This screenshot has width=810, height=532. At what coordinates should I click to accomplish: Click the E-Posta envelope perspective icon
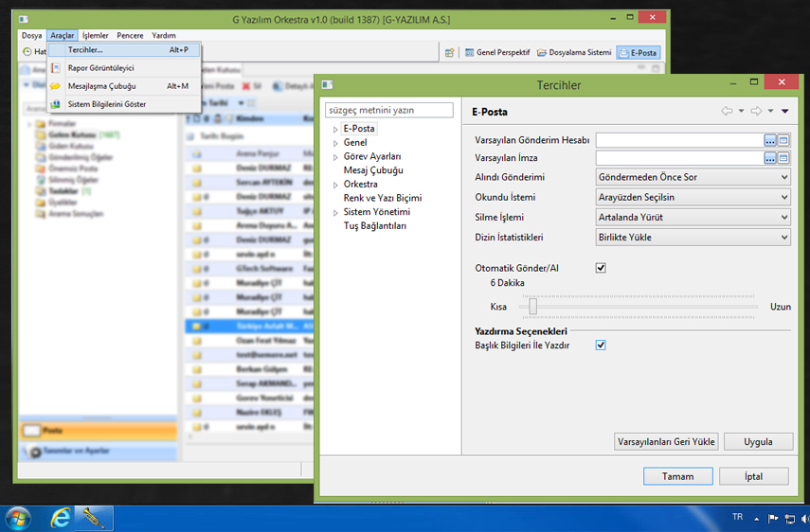pos(624,53)
